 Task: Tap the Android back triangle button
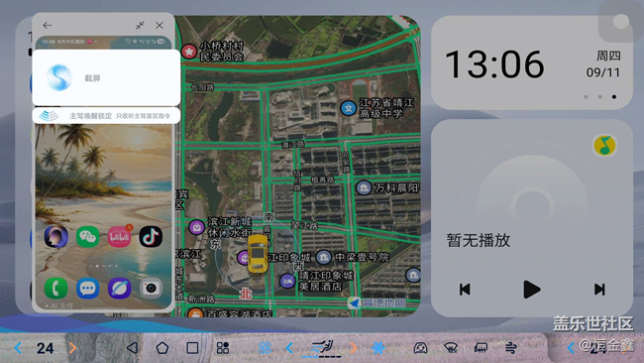[132, 348]
